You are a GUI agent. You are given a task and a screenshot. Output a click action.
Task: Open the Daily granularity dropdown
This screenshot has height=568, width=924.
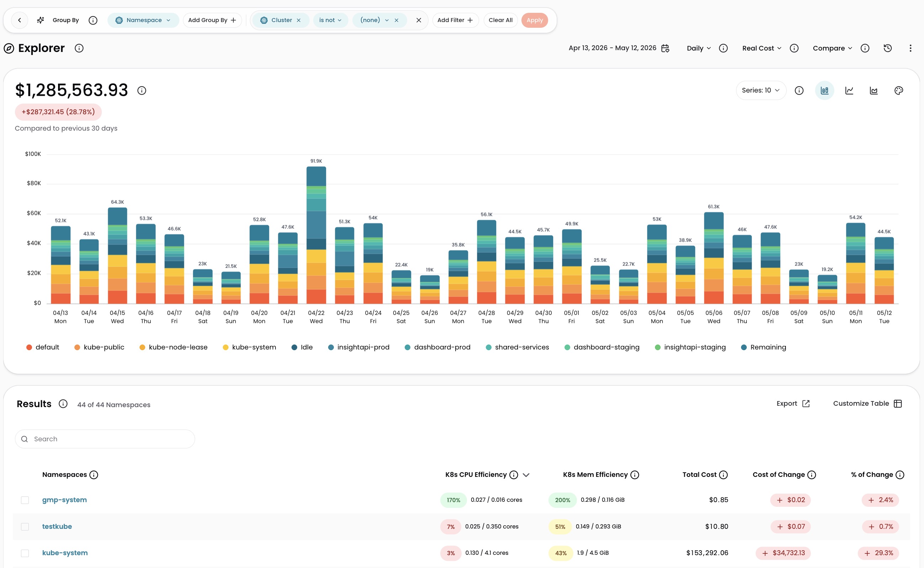tap(699, 48)
